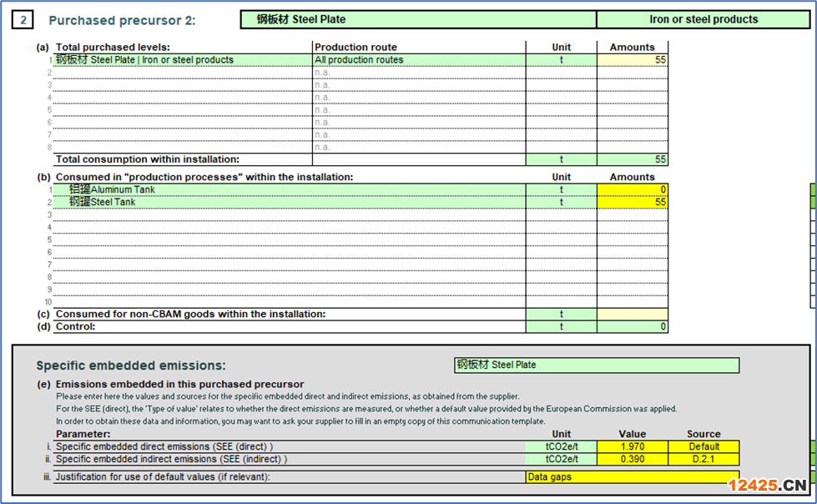
Task: Select the Steel Plate precursor name cell at top
Action: [x=417, y=19]
